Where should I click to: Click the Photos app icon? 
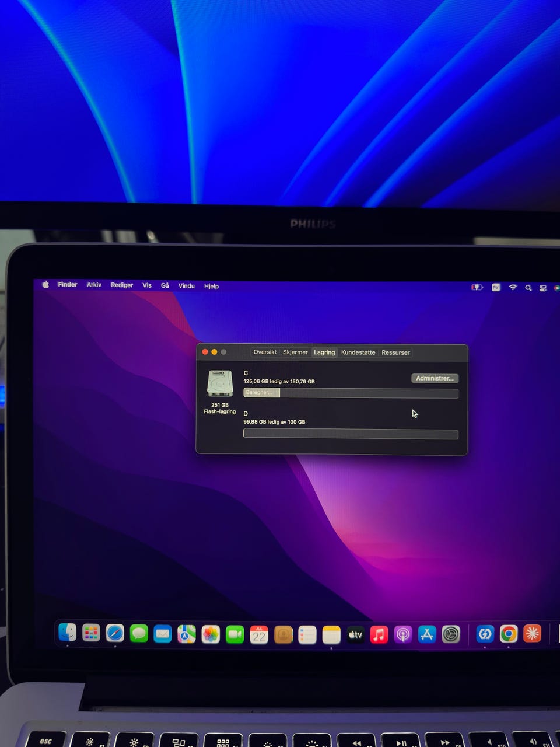(211, 634)
